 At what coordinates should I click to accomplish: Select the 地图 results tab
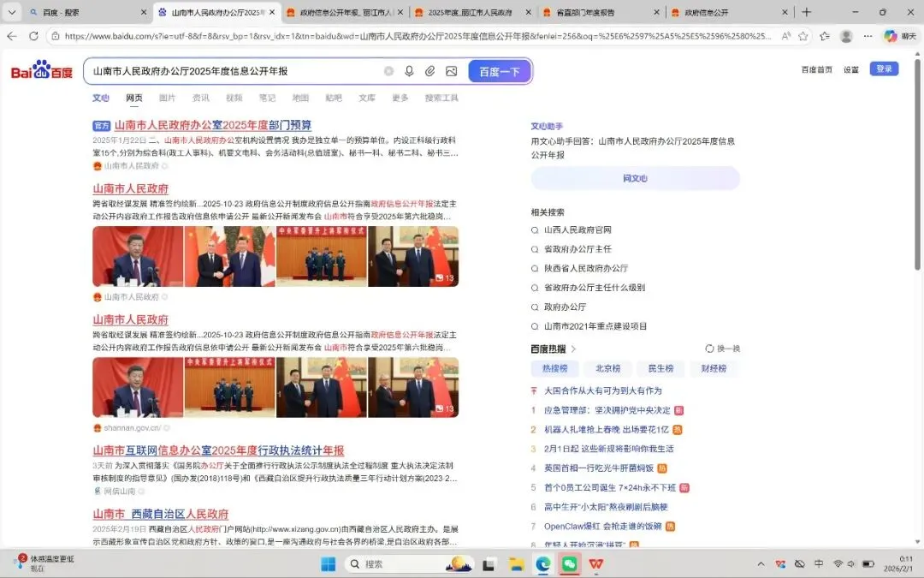[300, 98]
